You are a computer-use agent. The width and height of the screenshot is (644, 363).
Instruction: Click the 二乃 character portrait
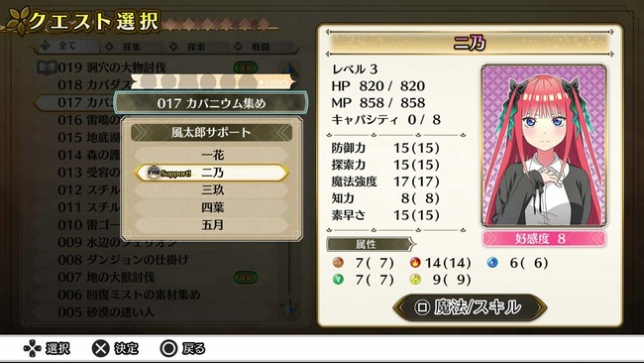coord(544,146)
